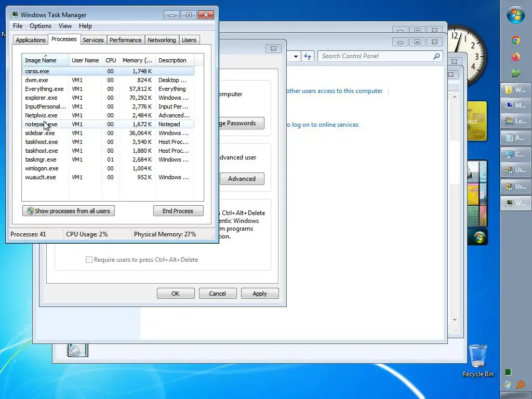532x399 pixels.
Task: Switch to the Applications tab
Action: pos(31,40)
